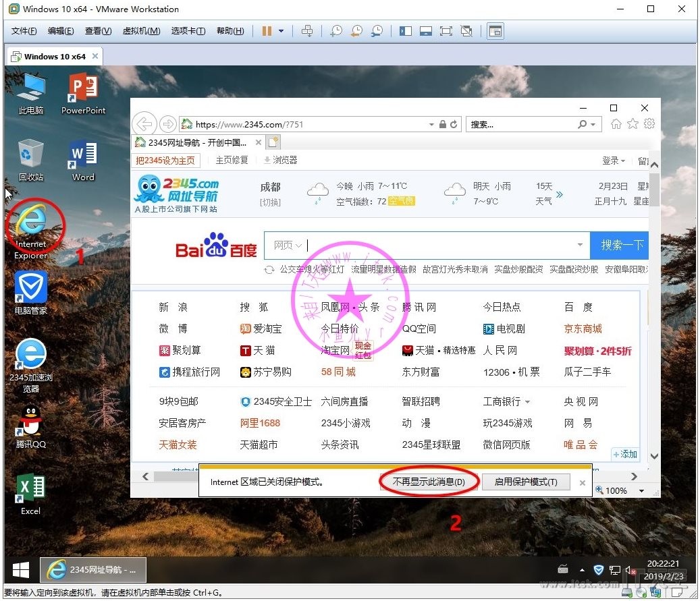700x601 pixels.
Task: Select the Excel desktop shortcut
Action: (31, 494)
